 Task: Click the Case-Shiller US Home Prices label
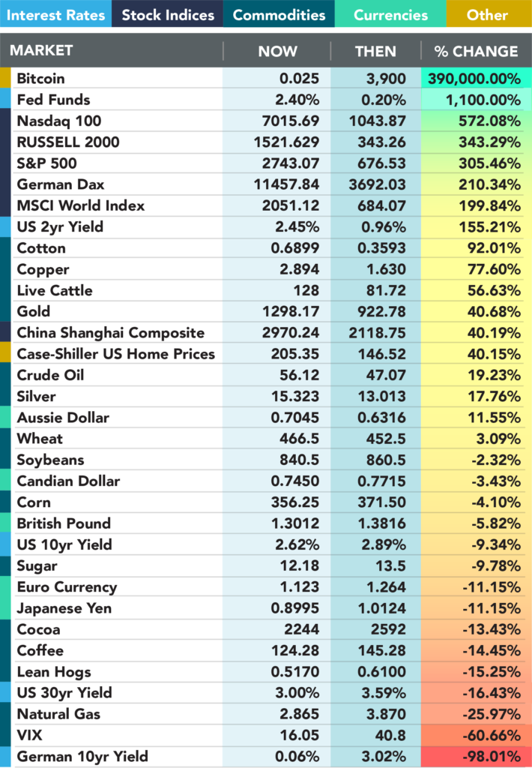(115, 354)
